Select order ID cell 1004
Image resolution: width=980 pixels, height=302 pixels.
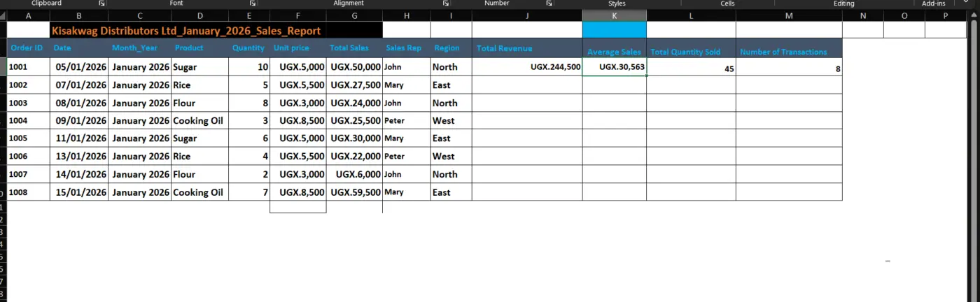click(x=28, y=120)
